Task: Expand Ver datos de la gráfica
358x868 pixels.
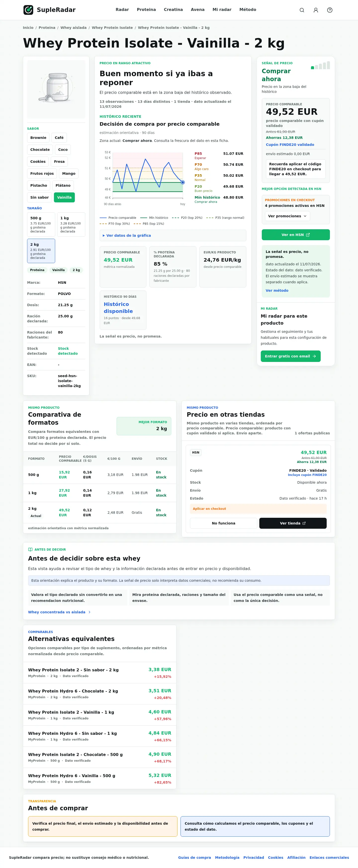Action: [173, 235]
